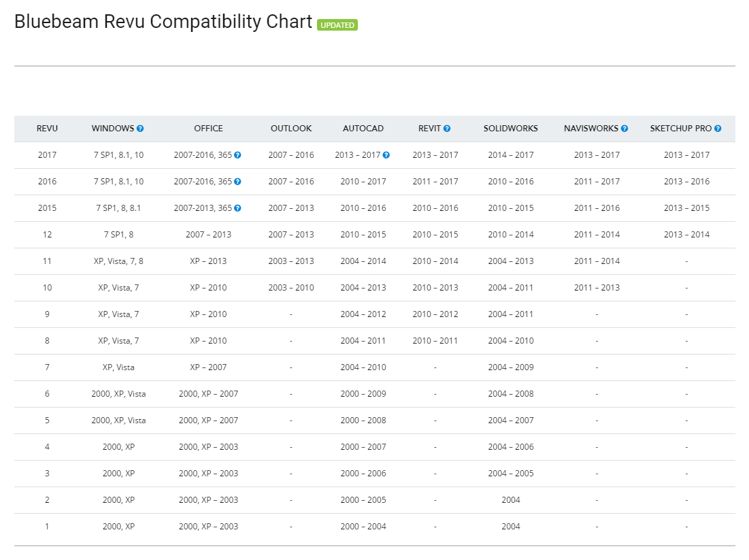Click Windows cell '7 SP1, 8' for Revu 12
This screenshot has height=560, width=749.
click(x=118, y=235)
